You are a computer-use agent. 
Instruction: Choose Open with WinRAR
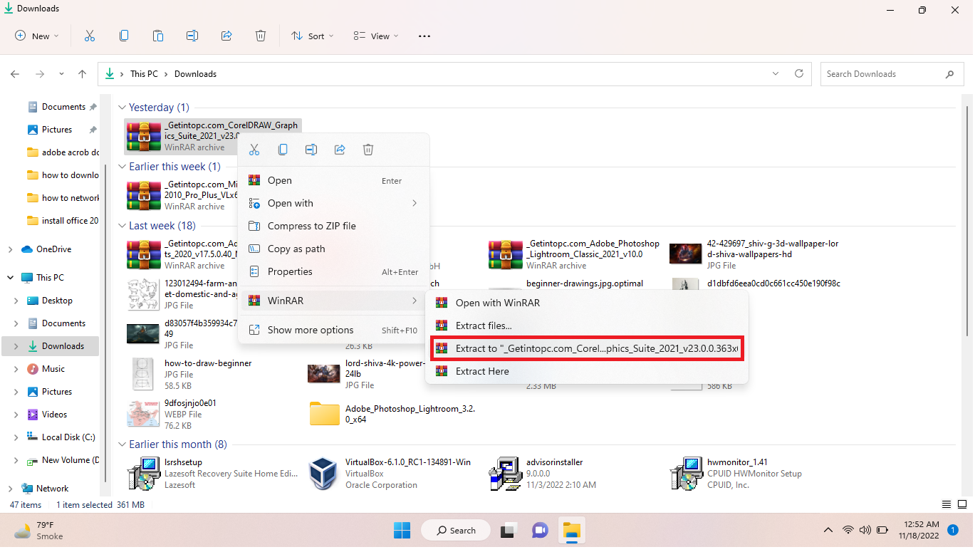click(587, 303)
